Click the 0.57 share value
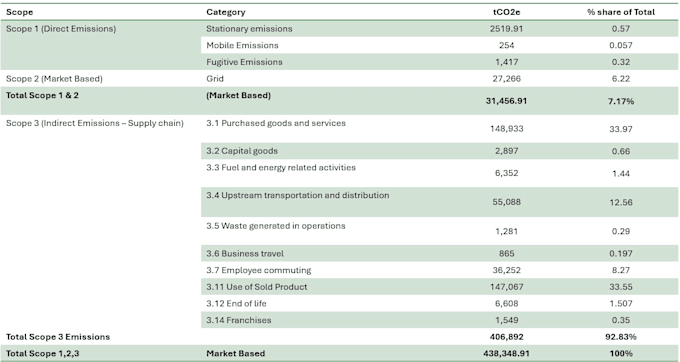Screen dimensions: 680x362 [621, 29]
